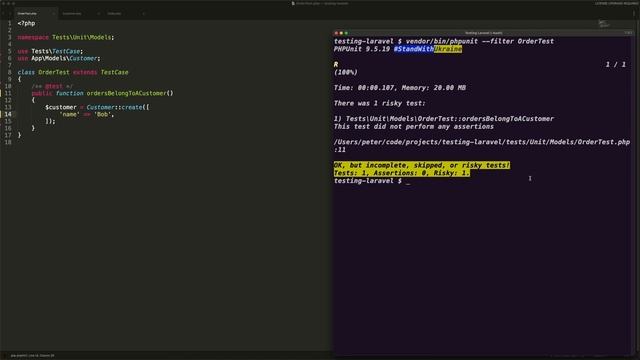Click the terminal window title bar text

coord(484,33)
